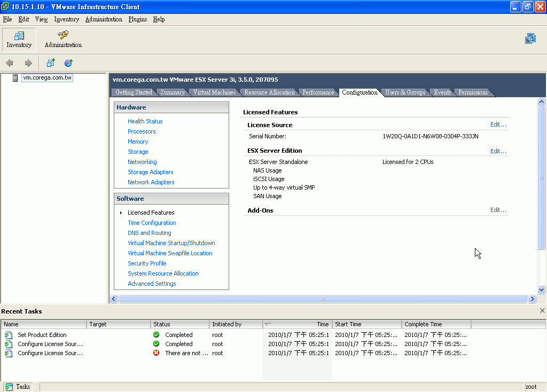This screenshot has height=392, width=547.
Task: Switch to the Permissions tab
Action: click(x=473, y=92)
